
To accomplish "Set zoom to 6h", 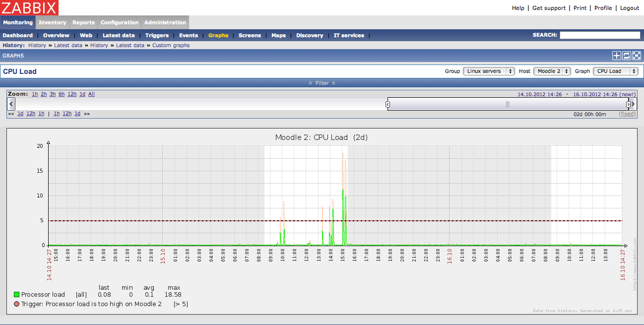I will pyautogui.click(x=62, y=94).
